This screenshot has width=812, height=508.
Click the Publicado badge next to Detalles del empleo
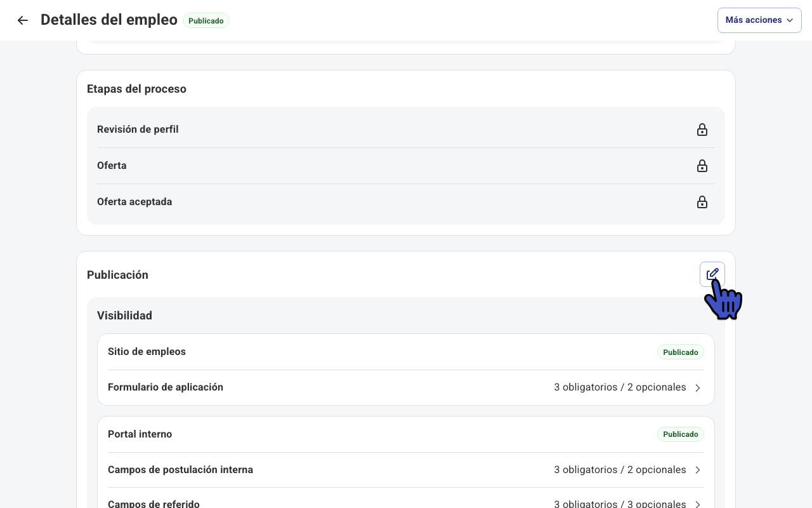click(x=206, y=20)
